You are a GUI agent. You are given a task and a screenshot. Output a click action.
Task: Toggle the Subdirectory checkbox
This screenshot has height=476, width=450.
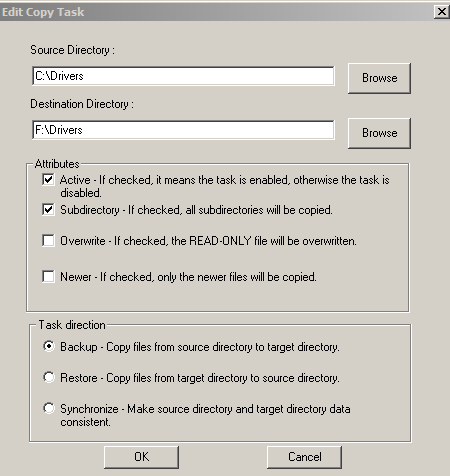(x=48, y=210)
